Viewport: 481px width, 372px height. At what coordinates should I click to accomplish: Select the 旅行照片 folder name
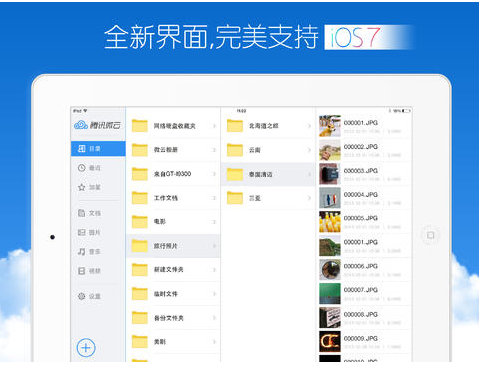point(165,246)
